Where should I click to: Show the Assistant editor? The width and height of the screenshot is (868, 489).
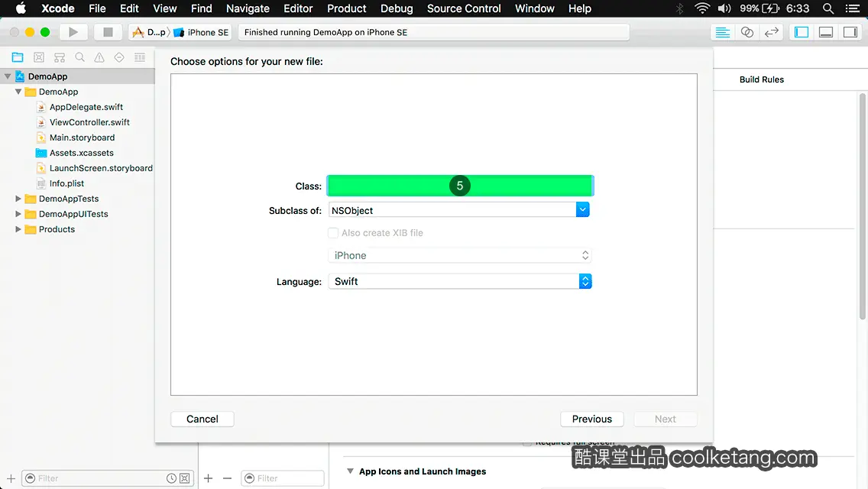(747, 32)
